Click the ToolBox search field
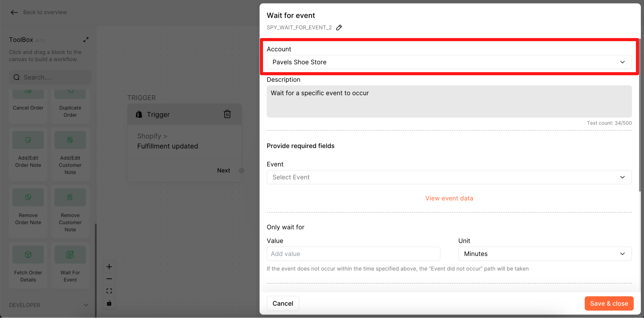Screen dimensions: 644x318 coord(50,77)
